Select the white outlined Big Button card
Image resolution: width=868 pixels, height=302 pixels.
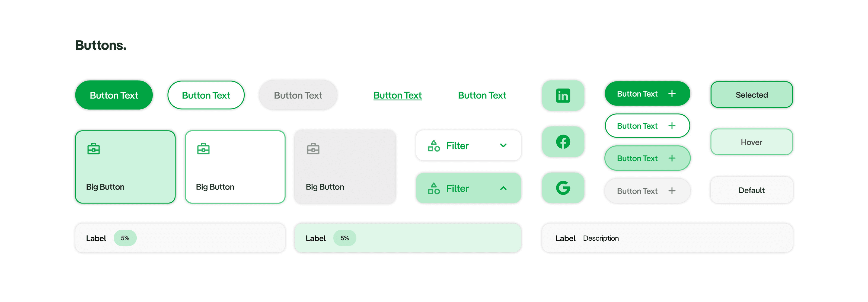click(235, 167)
